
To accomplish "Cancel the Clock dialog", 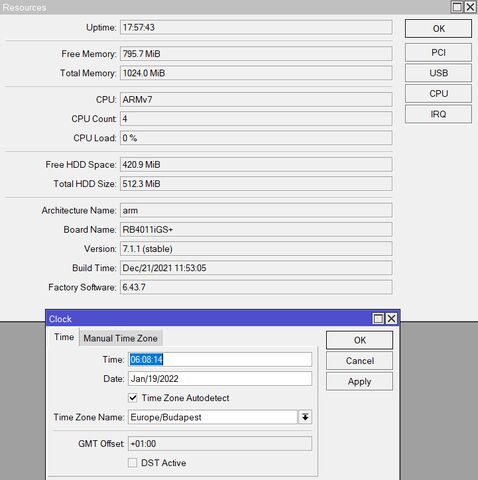I will click(359, 361).
